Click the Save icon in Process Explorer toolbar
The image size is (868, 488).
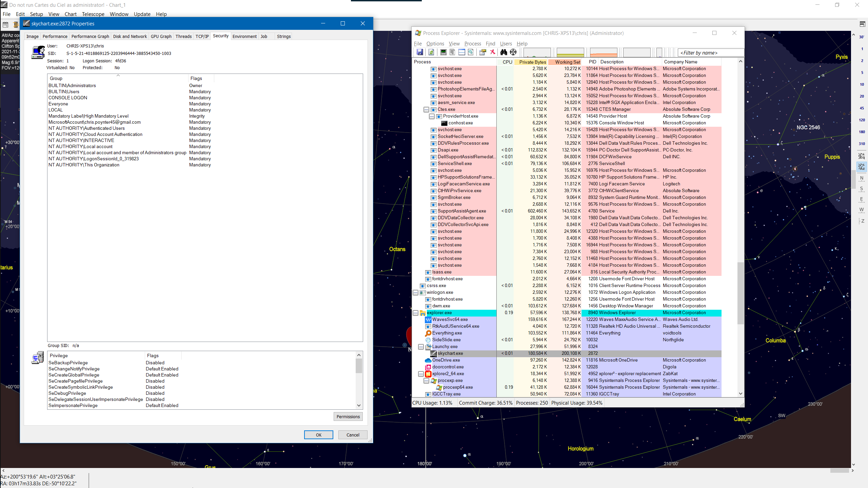point(420,52)
